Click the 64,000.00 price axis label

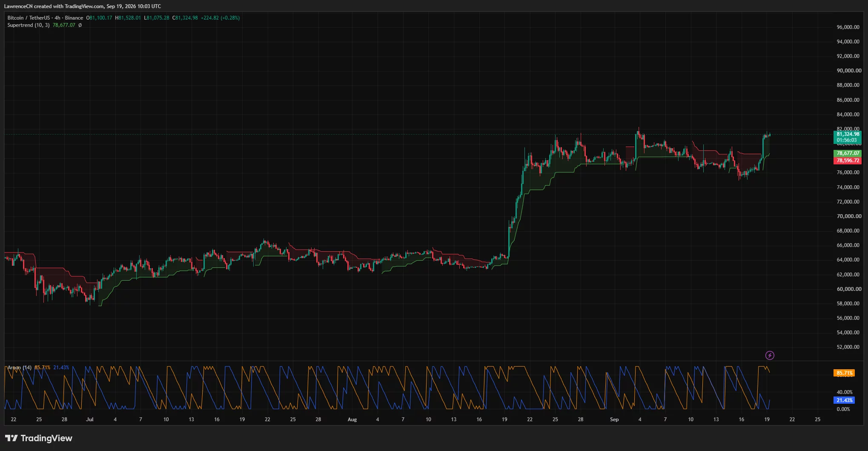[848, 260]
